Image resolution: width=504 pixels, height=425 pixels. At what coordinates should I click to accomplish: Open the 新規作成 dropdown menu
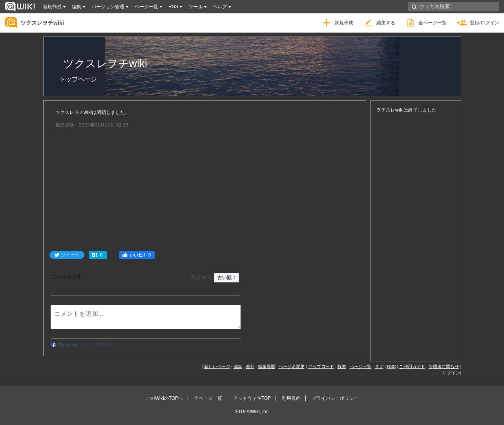(54, 7)
